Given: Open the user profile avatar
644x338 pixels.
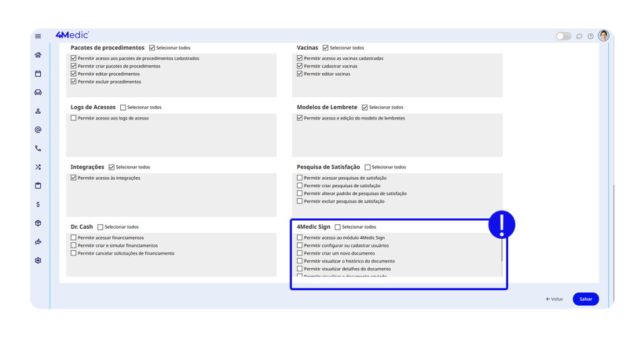Looking at the screenshot, I should coord(603,36).
